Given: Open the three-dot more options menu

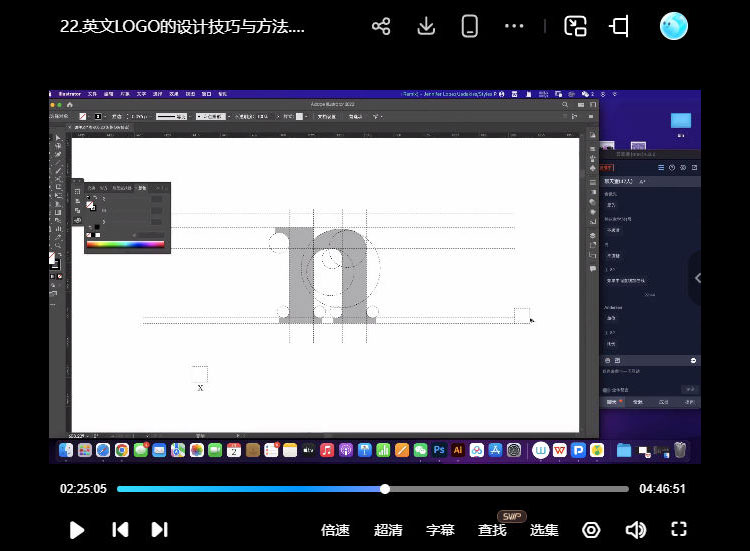Looking at the screenshot, I should point(515,27).
